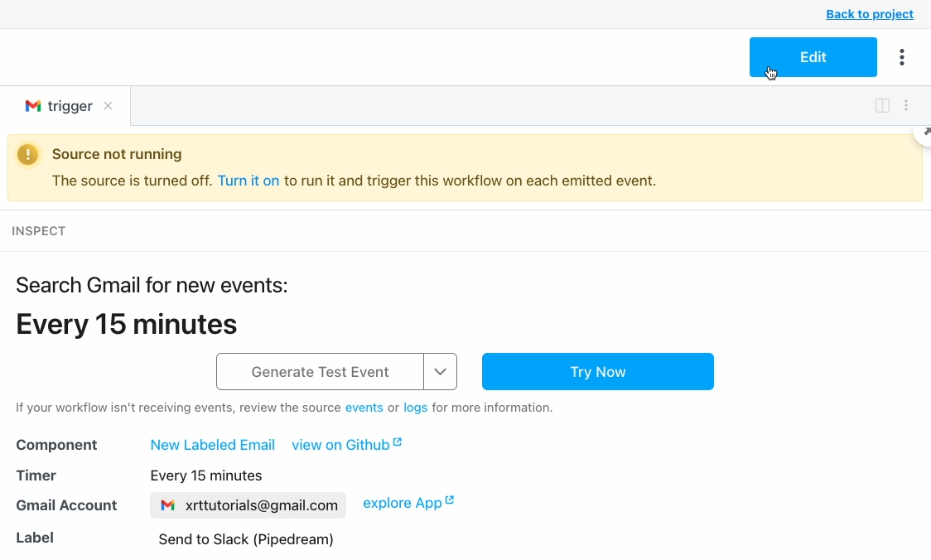Click the Search Gmail for new events text
The width and height of the screenshot is (931, 560).
coord(152,285)
